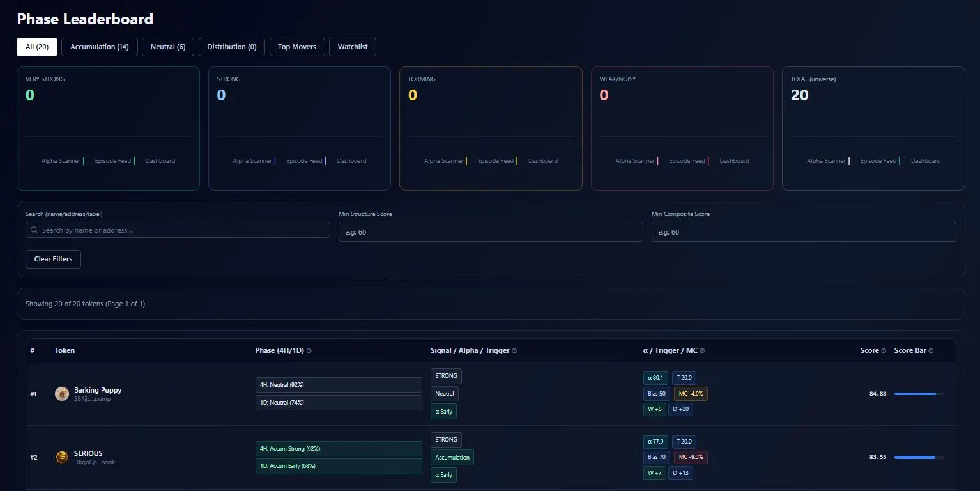Click inside the Min Structure Score field
The height and width of the screenshot is (491, 980).
click(490, 231)
